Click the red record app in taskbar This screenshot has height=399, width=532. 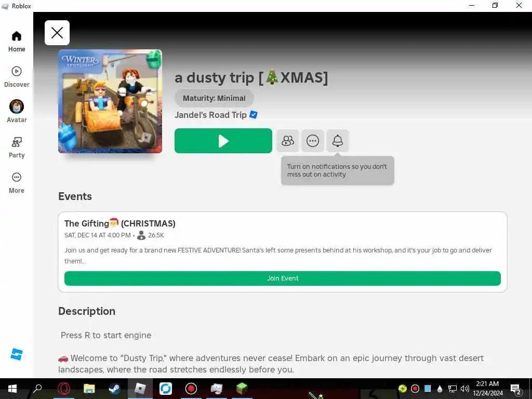(191, 389)
